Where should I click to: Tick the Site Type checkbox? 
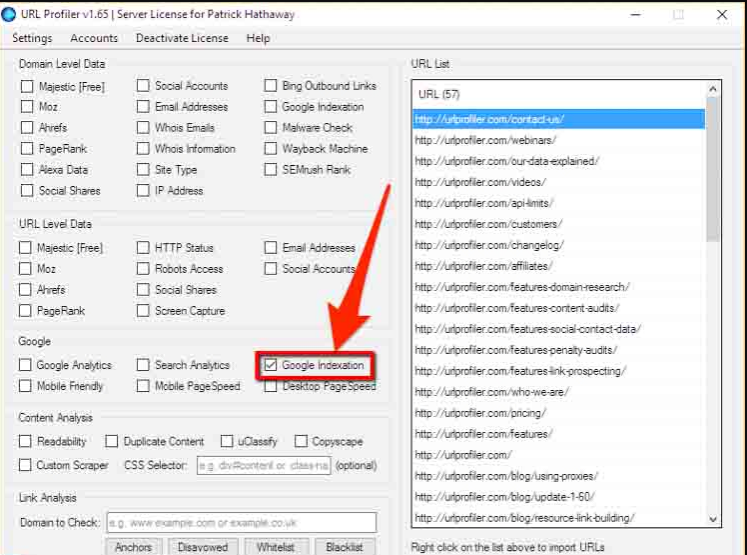click(143, 170)
